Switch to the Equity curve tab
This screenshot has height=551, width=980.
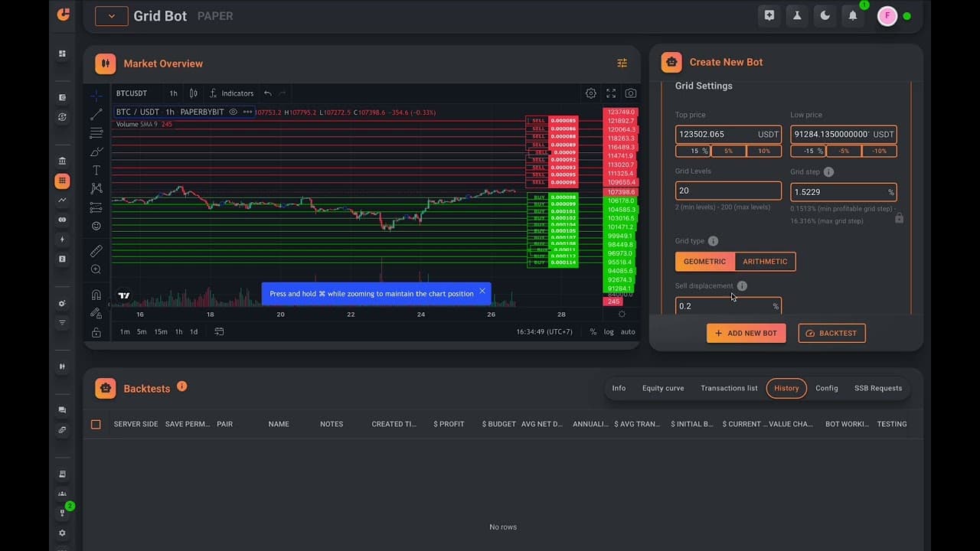click(x=663, y=388)
